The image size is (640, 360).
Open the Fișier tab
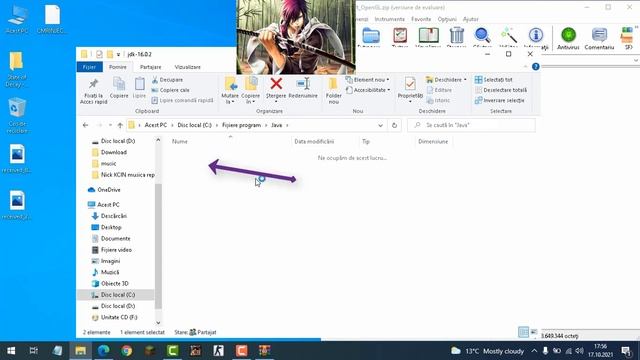click(89, 67)
